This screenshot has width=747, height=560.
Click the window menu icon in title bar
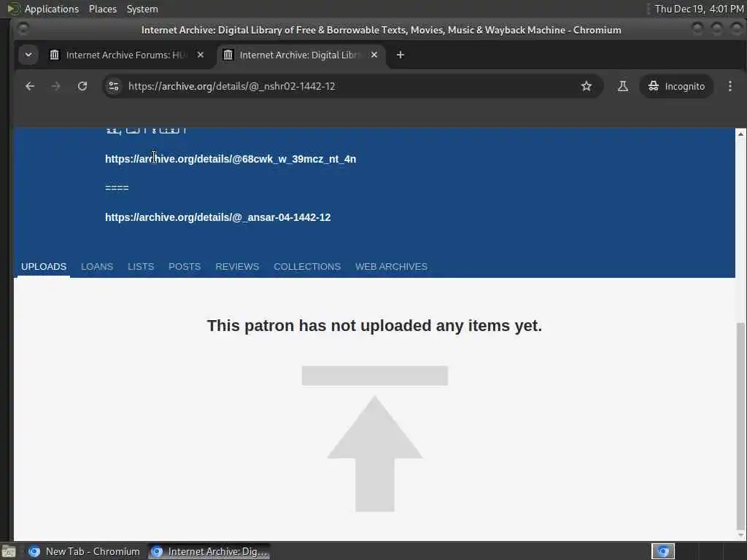click(23, 29)
